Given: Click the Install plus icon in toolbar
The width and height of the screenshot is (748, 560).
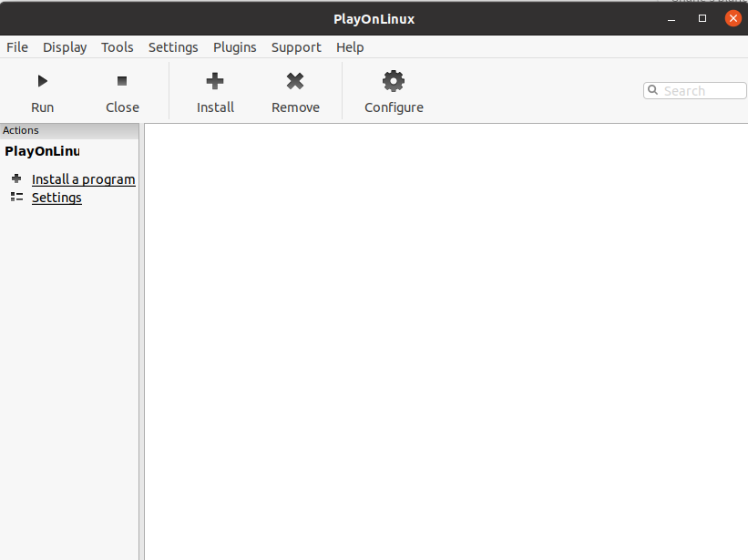Looking at the screenshot, I should [x=215, y=81].
